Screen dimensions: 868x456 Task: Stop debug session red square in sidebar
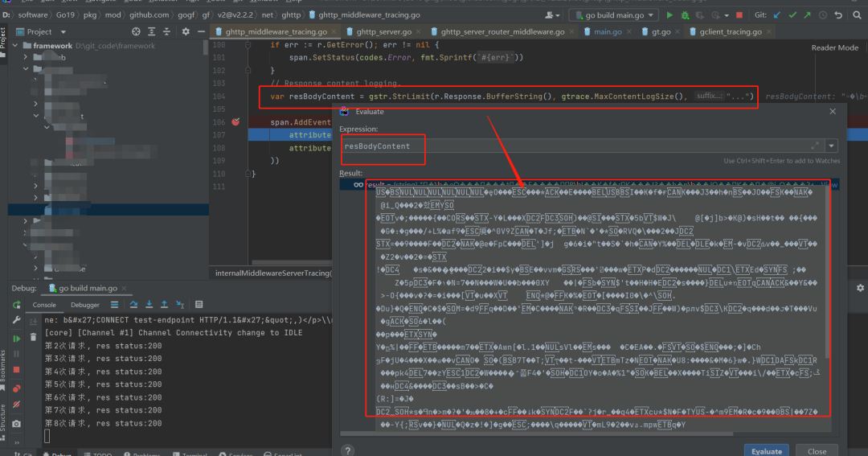[17, 370]
